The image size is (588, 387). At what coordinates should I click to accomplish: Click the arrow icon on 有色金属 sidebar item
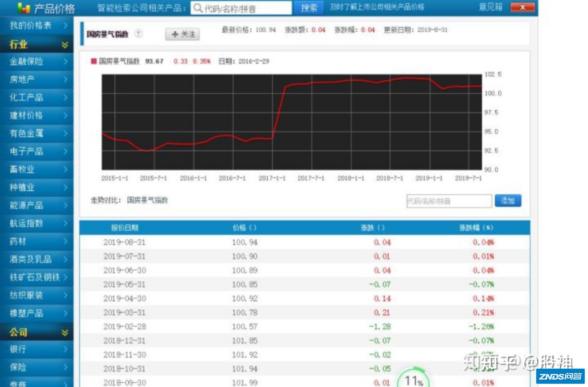pyautogui.click(x=65, y=134)
